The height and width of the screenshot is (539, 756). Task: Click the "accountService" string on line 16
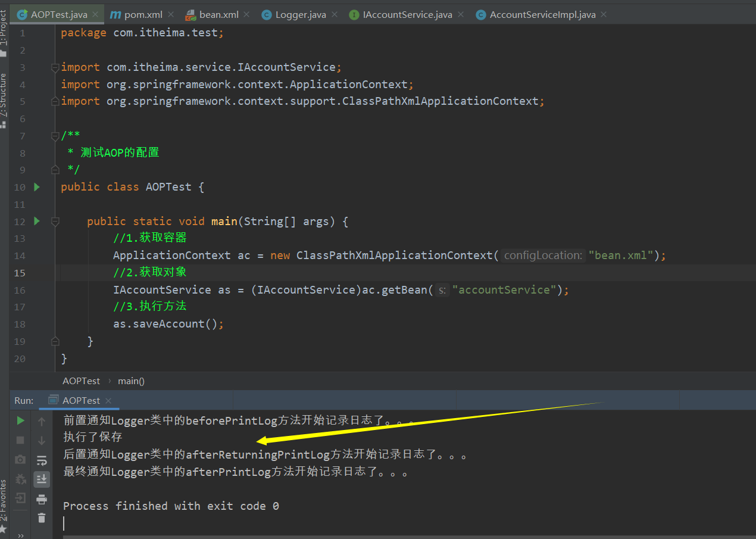505,290
